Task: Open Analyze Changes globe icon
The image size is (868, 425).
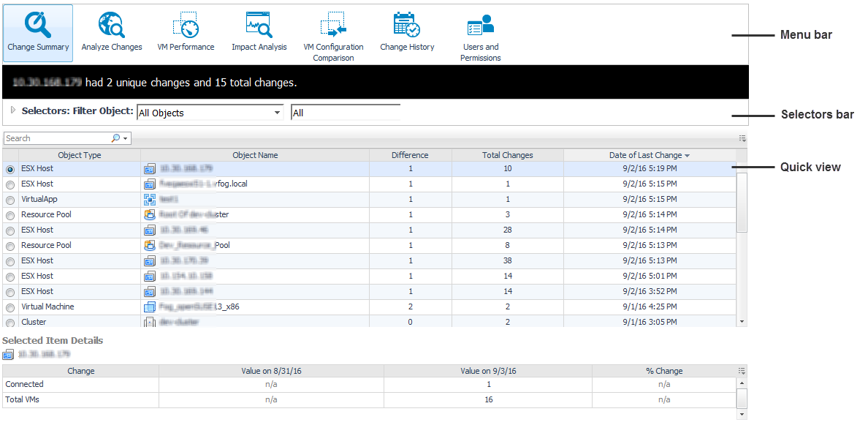Action: pos(111,25)
